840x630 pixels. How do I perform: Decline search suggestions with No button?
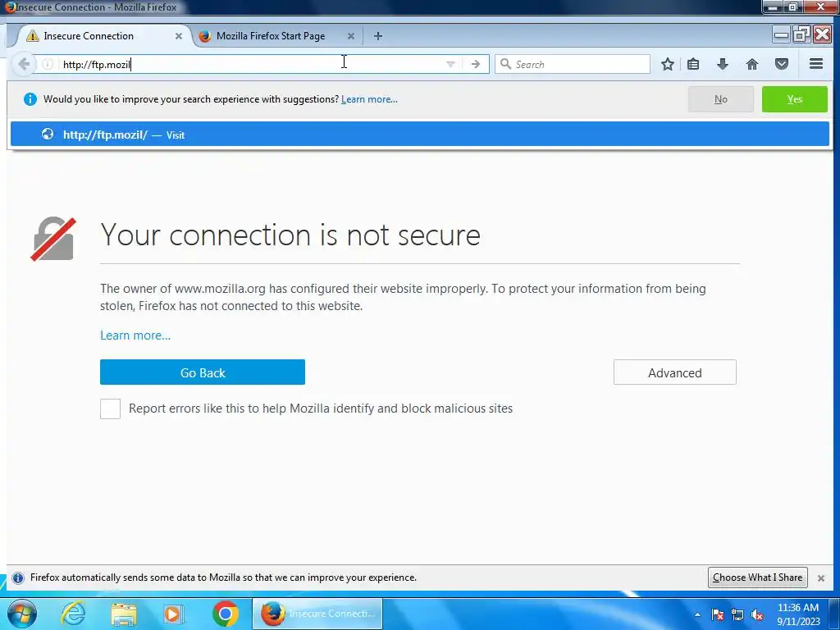pos(721,99)
